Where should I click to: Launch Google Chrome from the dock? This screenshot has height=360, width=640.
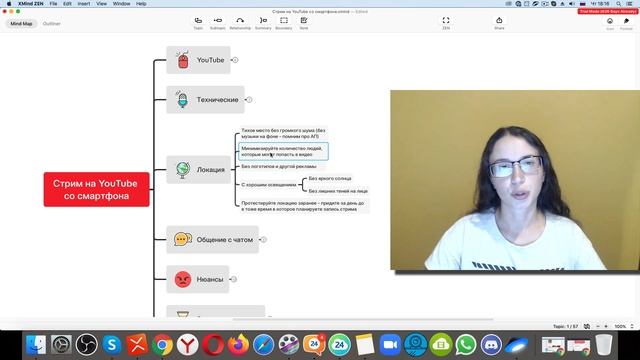coord(162,345)
